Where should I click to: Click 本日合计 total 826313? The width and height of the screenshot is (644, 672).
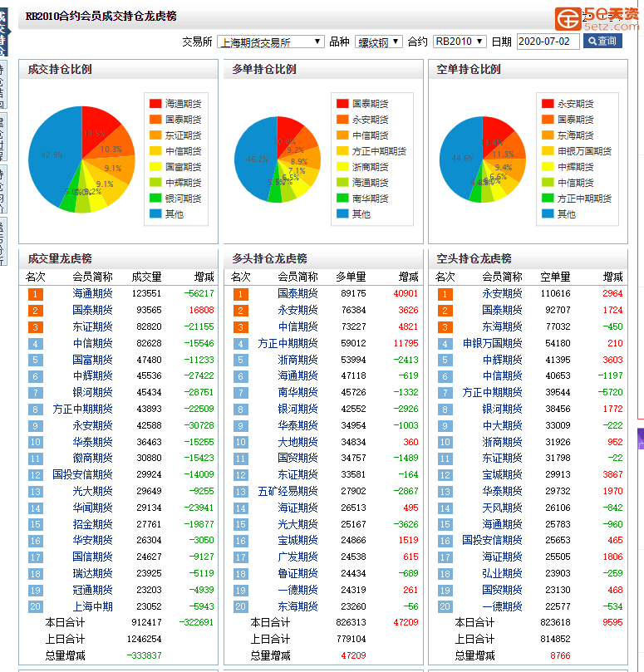click(351, 623)
